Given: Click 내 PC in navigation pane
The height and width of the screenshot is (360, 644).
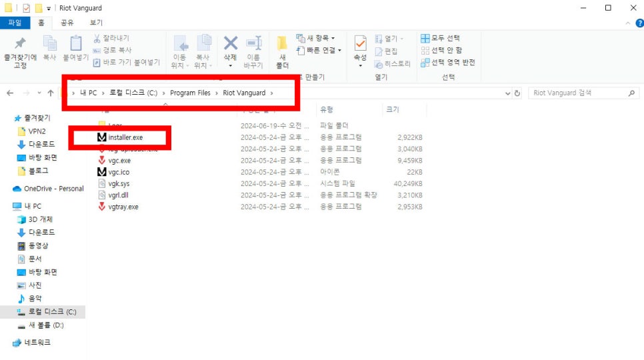Looking at the screenshot, I should click(27, 206).
